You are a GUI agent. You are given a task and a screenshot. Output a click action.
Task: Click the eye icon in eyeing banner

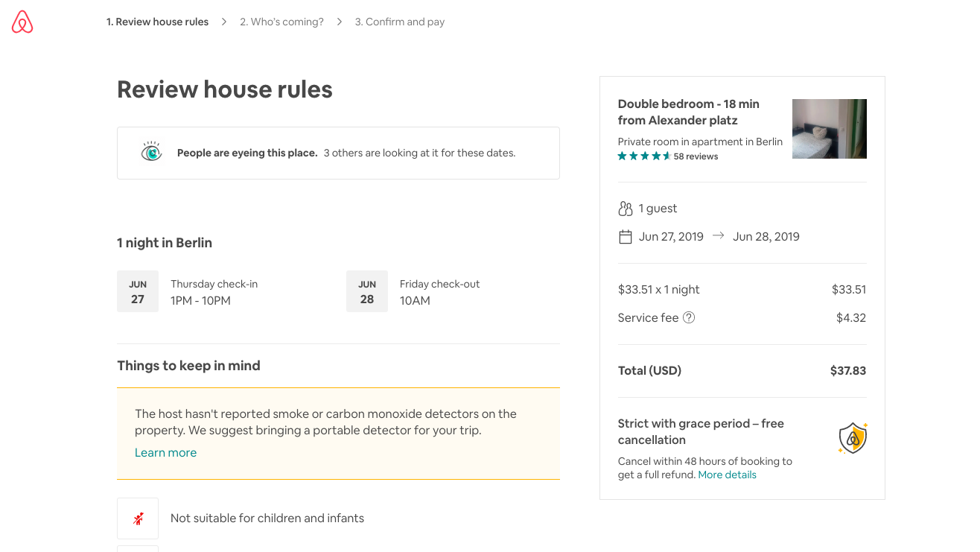(x=151, y=152)
